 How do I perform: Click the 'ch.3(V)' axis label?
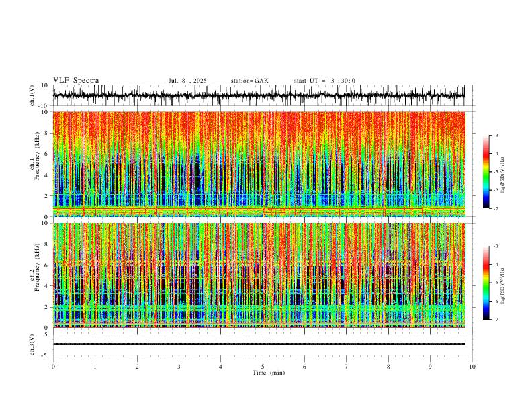pyautogui.click(x=32, y=345)
